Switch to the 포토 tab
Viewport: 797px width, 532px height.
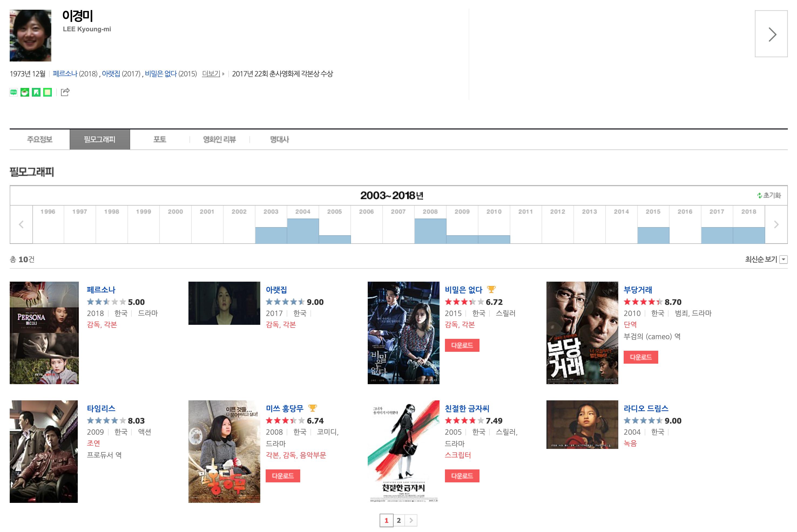click(160, 139)
